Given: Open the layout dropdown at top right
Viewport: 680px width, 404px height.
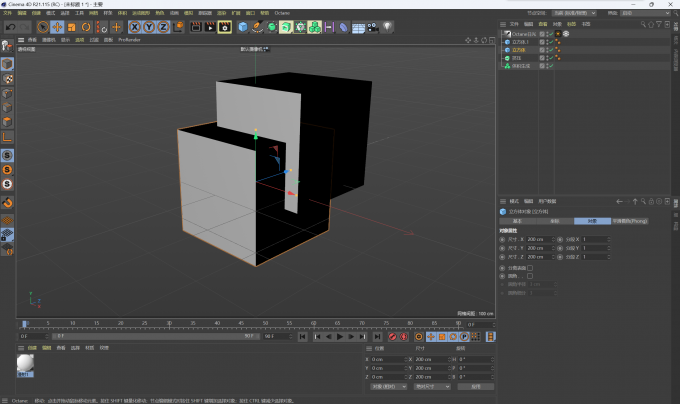Looking at the screenshot, I should (645, 13).
